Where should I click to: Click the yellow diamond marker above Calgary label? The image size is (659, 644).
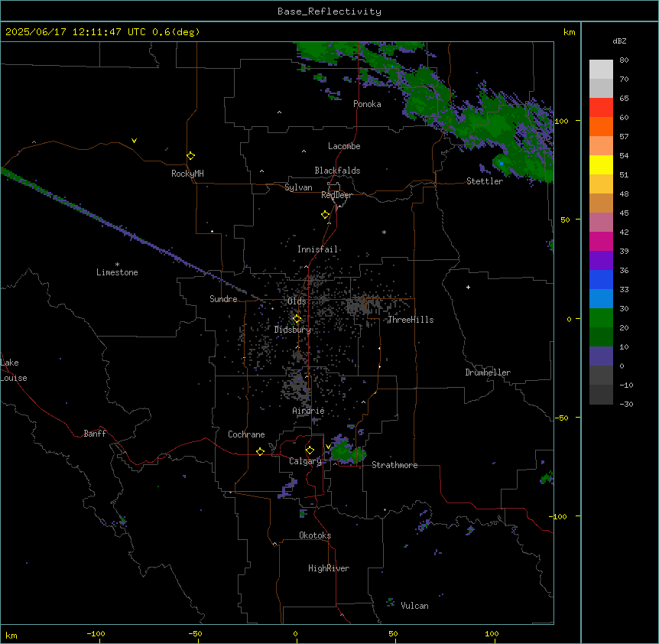point(310,450)
